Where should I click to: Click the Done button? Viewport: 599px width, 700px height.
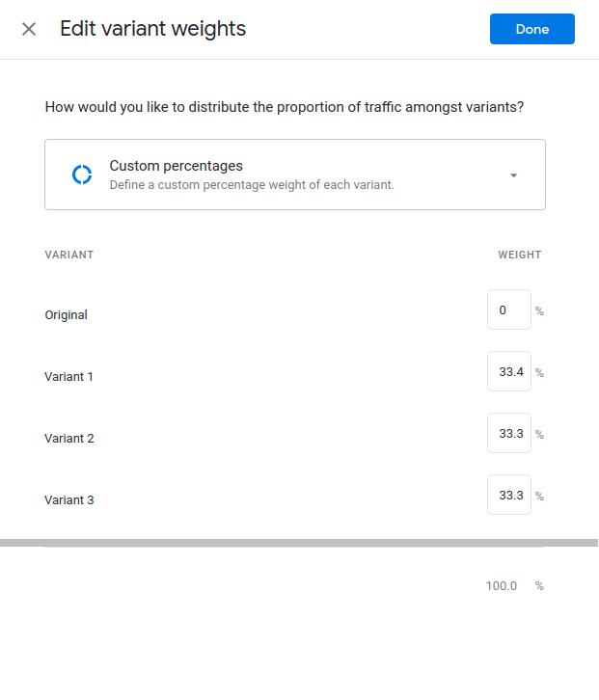pos(531,29)
